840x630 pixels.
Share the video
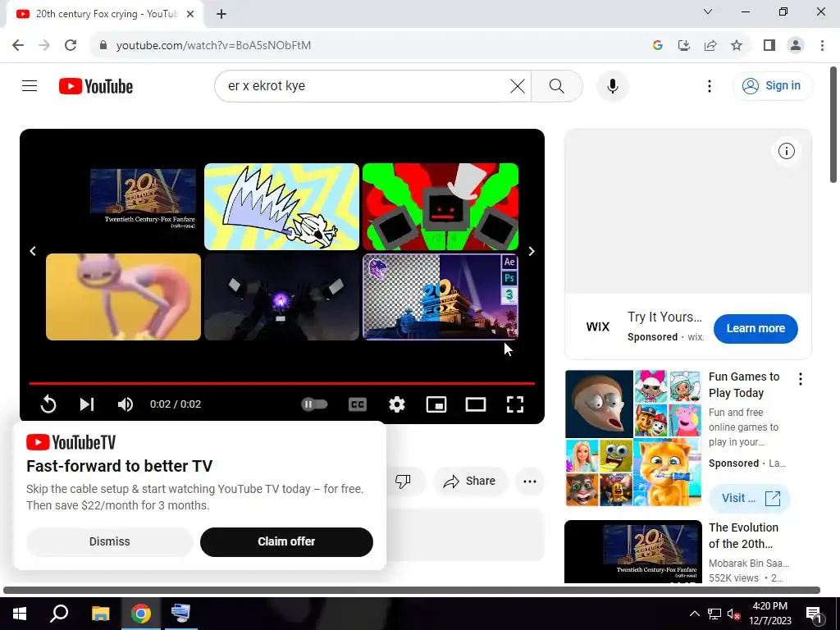[x=470, y=481]
